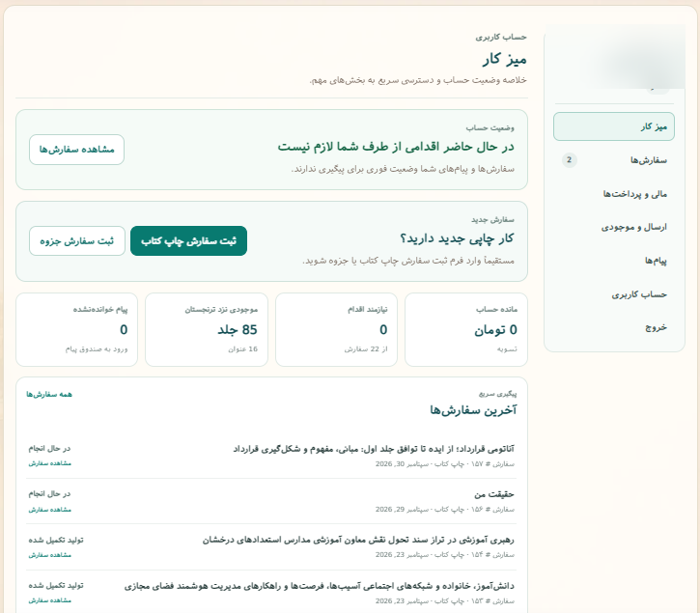Open the پیام خوانده‌نشده card
Viewport: 700px width, 613px height.
pos(77,329)
